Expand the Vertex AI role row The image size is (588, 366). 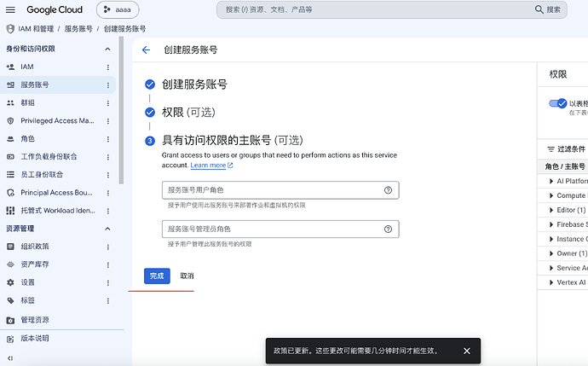(x=551, y=282)
